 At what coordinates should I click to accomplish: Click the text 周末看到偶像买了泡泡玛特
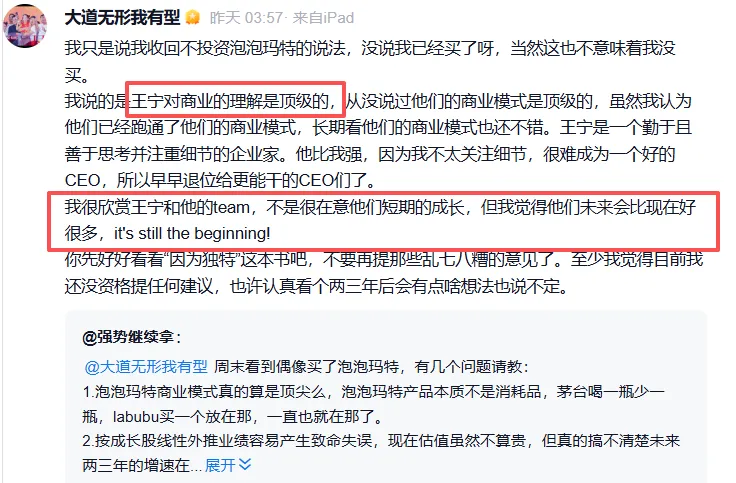(x=307, y=367)
